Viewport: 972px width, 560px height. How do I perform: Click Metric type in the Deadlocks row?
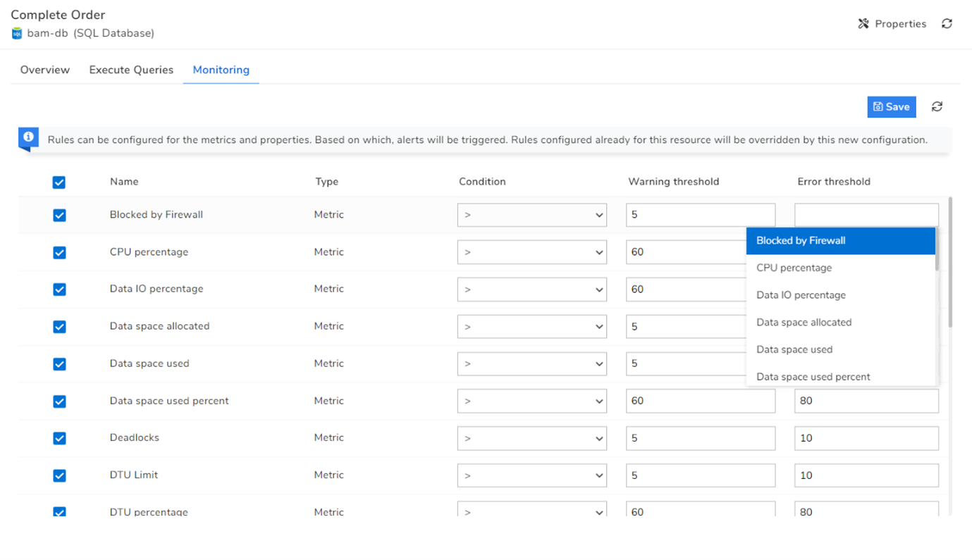329,437
